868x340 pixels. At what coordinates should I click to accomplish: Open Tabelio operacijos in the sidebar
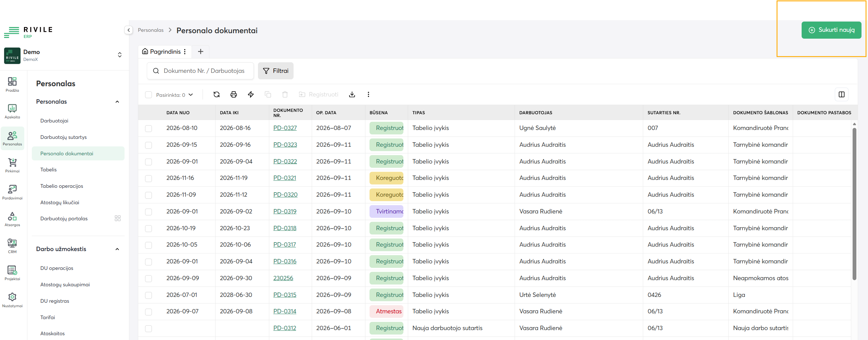62,186
